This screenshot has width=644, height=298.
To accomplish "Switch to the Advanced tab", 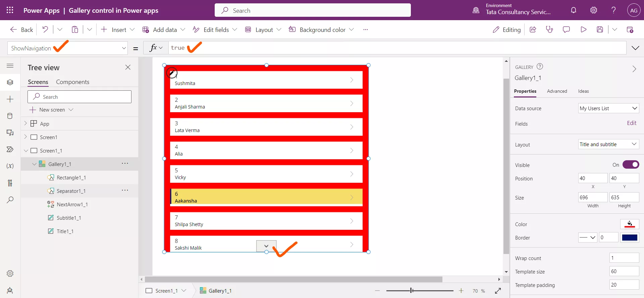I will (x=557, y=91).
